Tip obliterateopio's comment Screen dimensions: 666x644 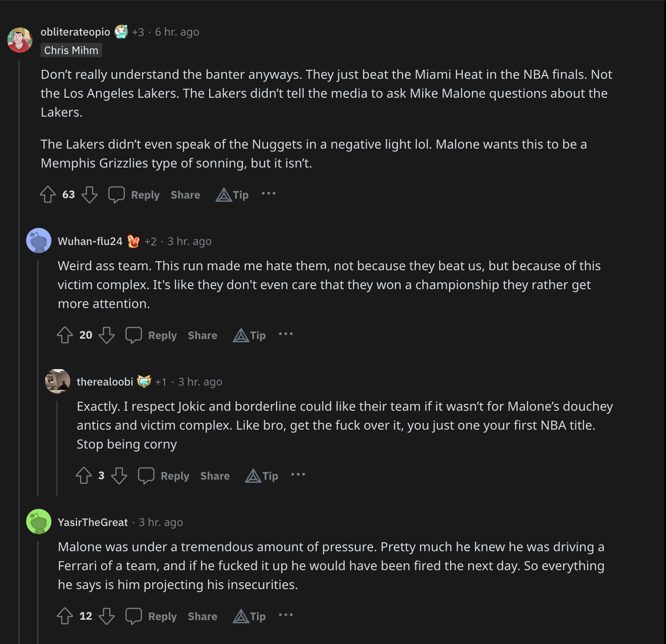click(233, 195)
